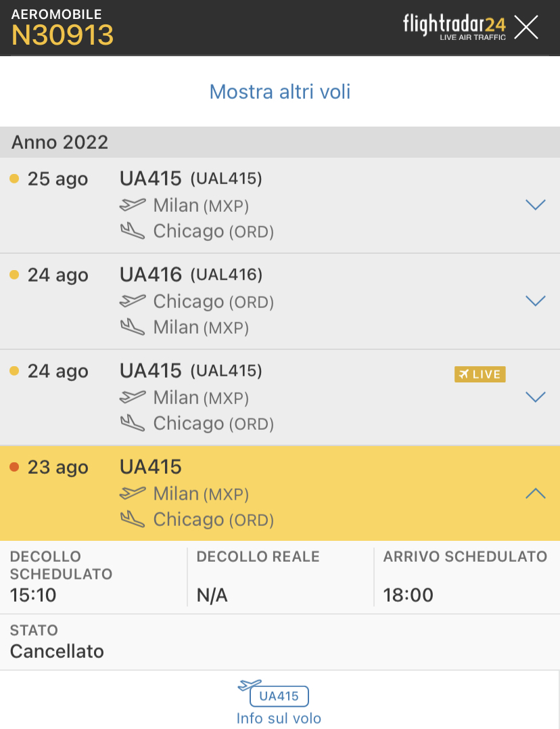This screenshot has height=729, width=560.
Task: Click landing icon next to Milan on UA416
Action: click(x=133, y=327)
